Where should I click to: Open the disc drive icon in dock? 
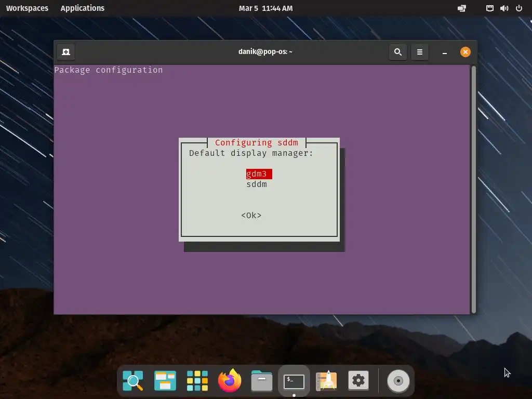click(x=398, y=381)
